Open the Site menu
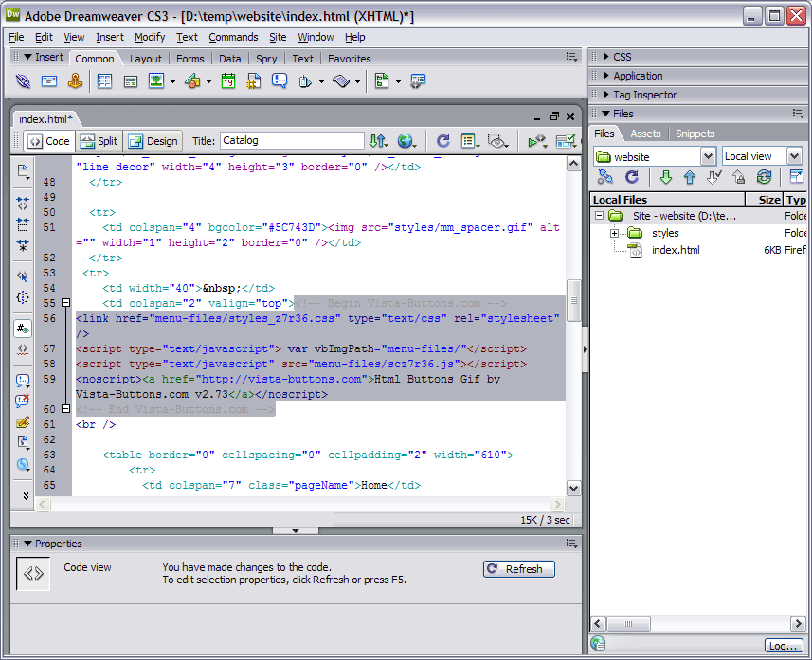Viewport: 812px width, 660px height. [x=278, y=37]
